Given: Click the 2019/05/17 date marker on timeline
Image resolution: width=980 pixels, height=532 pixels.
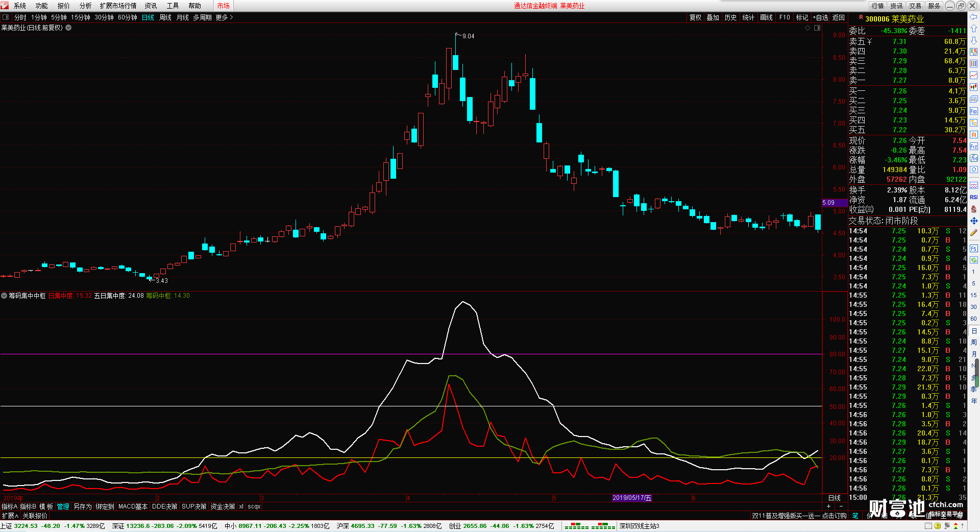Looking at the screenshot, I should pyautogui.click(x=632, y=498).
